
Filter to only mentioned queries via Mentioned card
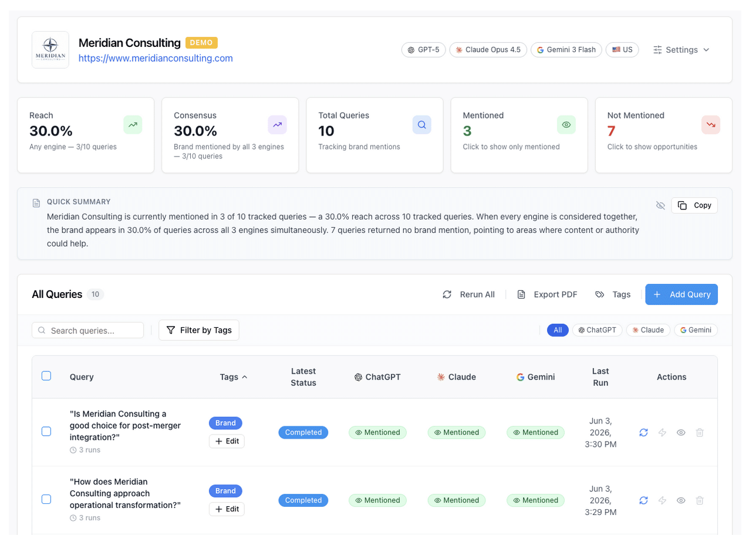[519, 135]
